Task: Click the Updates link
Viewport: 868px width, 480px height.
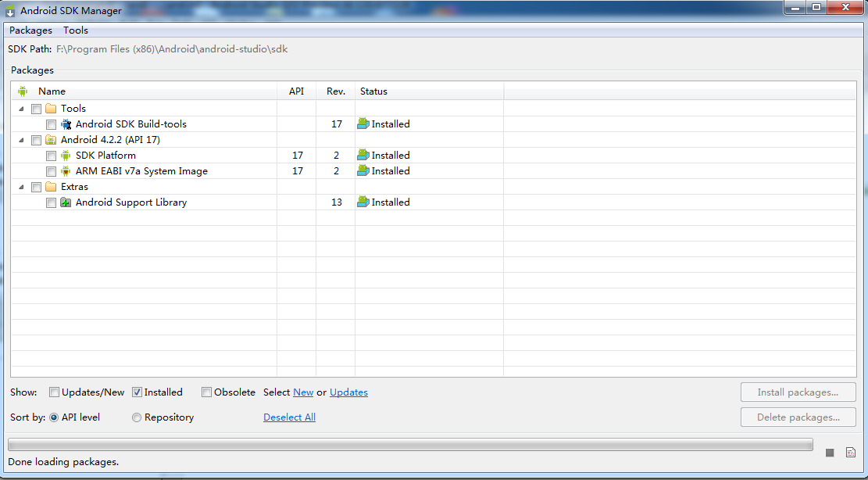Action: click(348, 392)
